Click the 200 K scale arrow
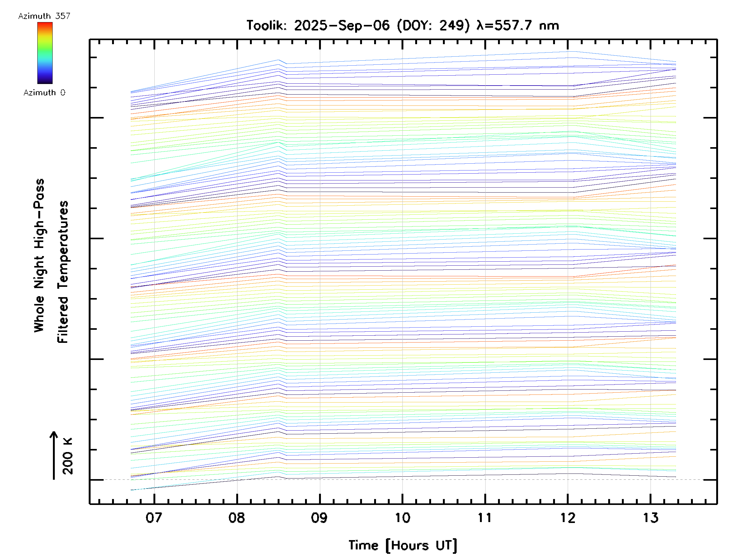The image size is (747, 560). click(x=54, y=455)
